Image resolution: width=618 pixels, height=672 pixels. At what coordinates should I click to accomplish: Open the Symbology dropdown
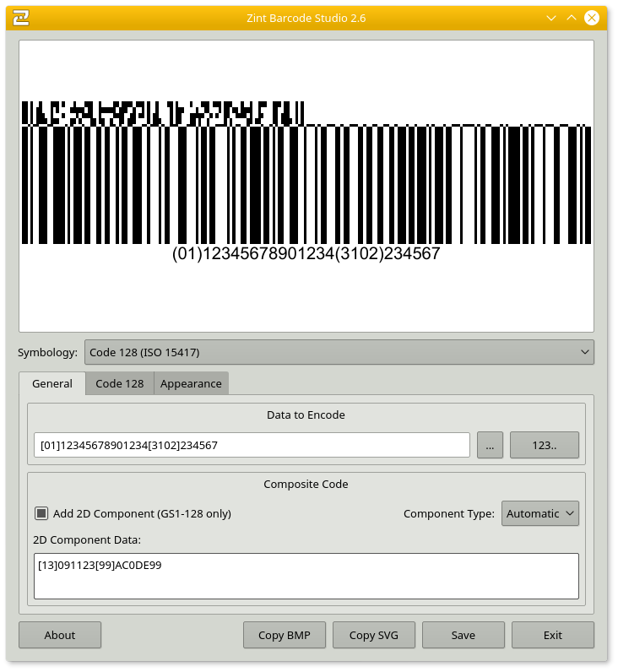pos(339,352)
